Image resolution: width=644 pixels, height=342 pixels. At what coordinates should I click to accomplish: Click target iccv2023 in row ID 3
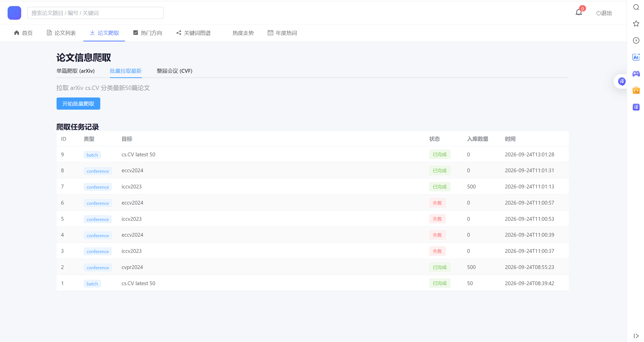pos(132,251)
